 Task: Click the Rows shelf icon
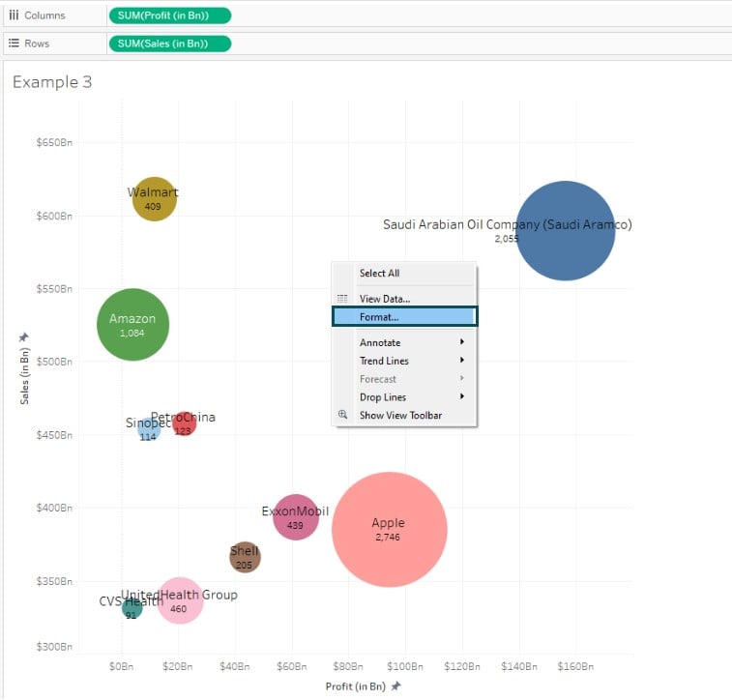[x=14, y=44]
